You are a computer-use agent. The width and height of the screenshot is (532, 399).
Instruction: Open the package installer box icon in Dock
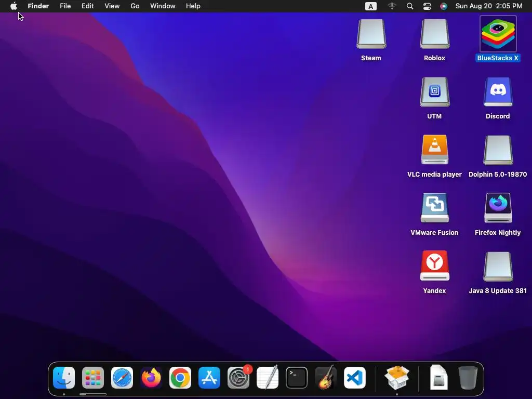(397, 377)
